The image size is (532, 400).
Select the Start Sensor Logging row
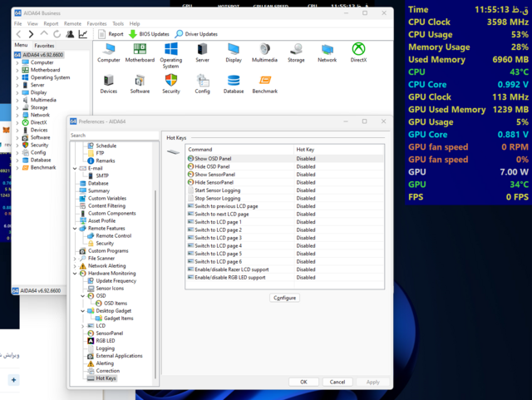coord(284,190)
